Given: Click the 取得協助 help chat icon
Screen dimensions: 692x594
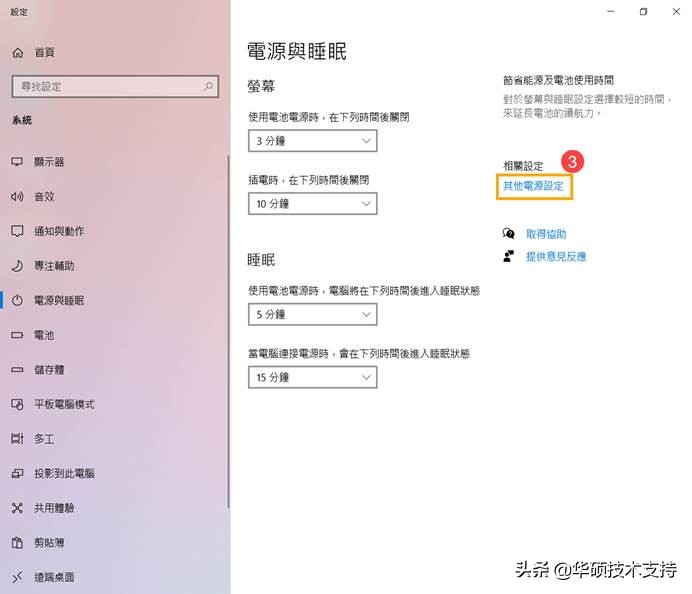Looking at the screenshot, I should [x=508, y=233].
